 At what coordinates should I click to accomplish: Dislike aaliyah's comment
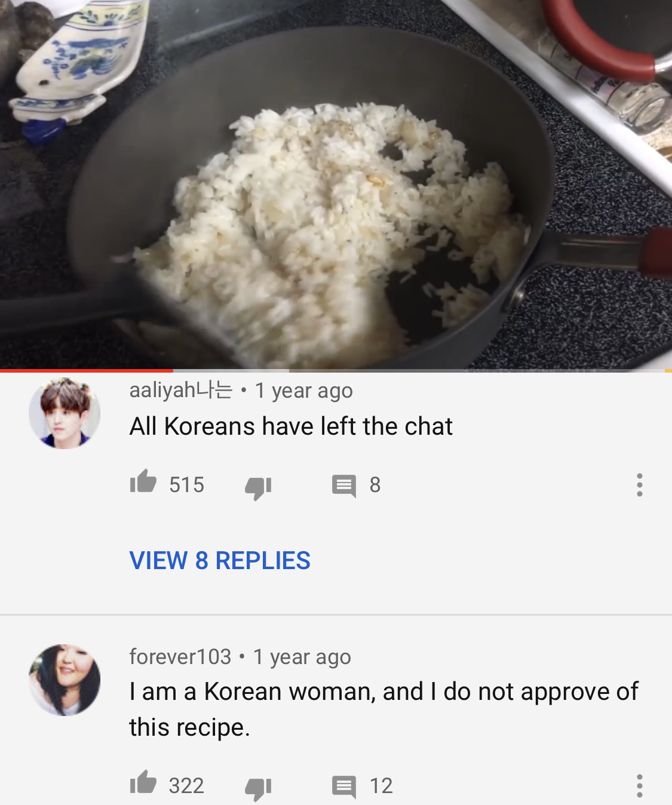click(x=258, y=487)
